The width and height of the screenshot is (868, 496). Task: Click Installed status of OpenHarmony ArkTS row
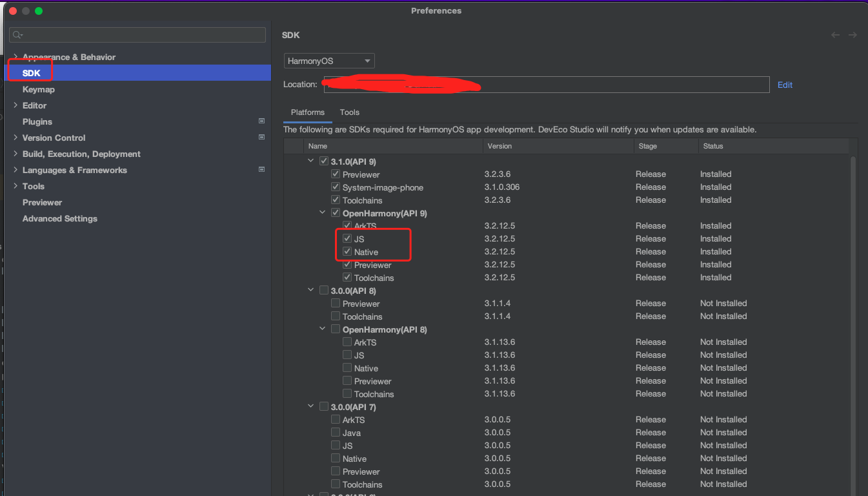716,226
